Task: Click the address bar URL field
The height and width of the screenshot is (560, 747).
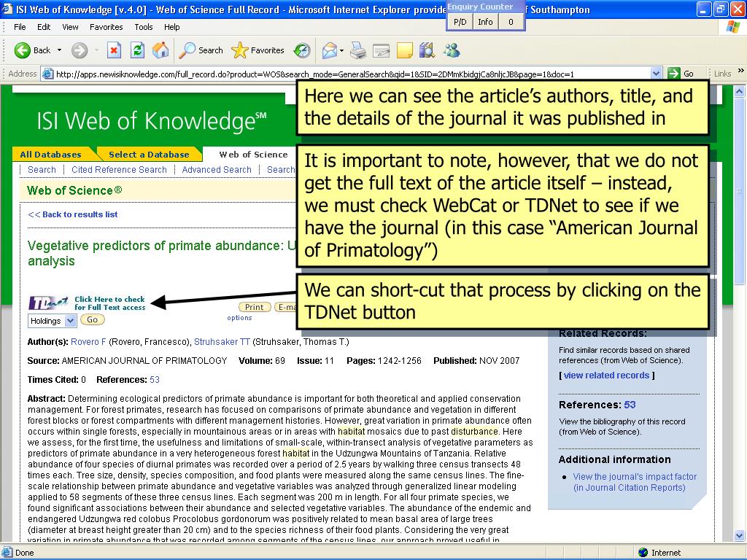Action: pos(352,74)
